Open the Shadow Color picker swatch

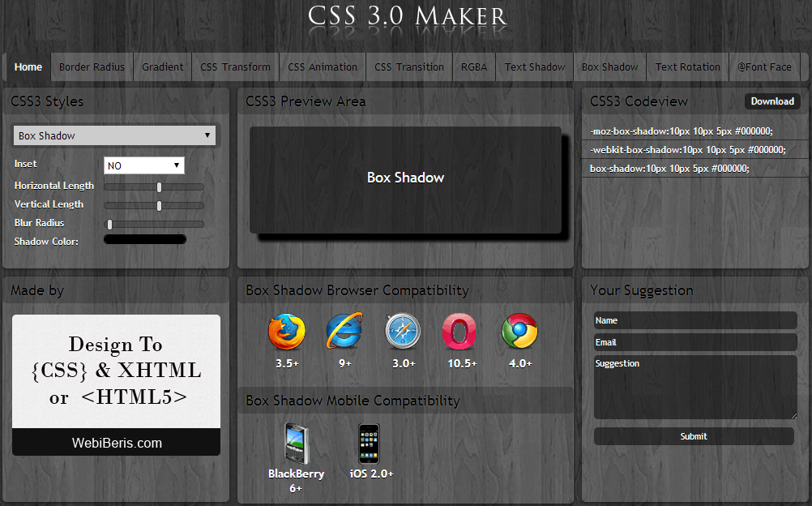click(145, 239)
